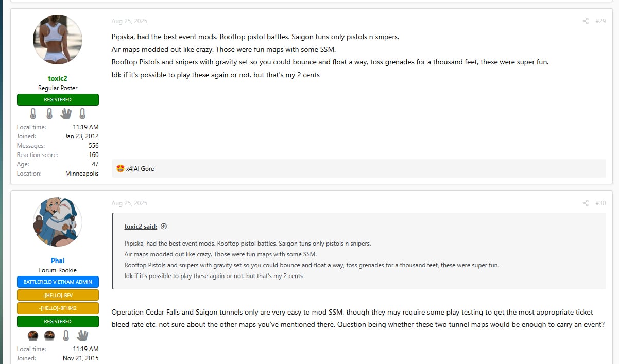Open the #29 post permalink
619x364 pixels.
[x=600, y=21]
